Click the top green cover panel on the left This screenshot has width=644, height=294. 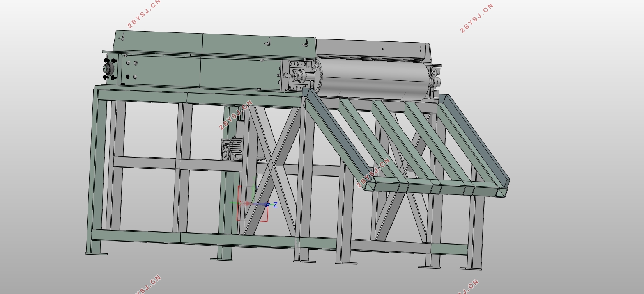click(158, 43)
